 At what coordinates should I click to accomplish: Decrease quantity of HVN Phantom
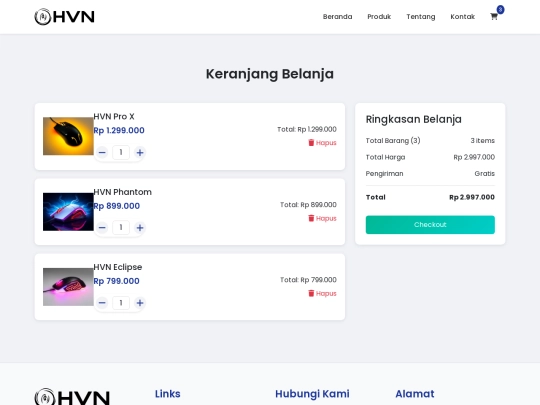(x=102, y=228)
